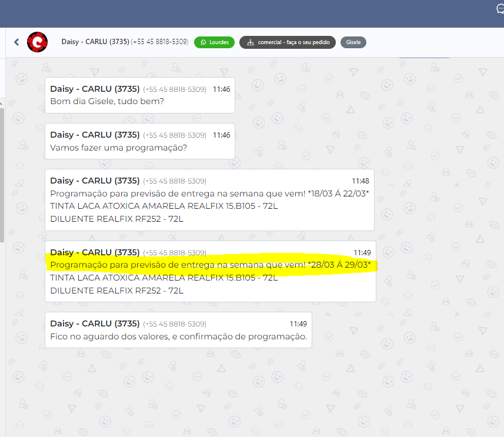
Task: Open the chat bubble icon at top right
Action: (499, 9)
